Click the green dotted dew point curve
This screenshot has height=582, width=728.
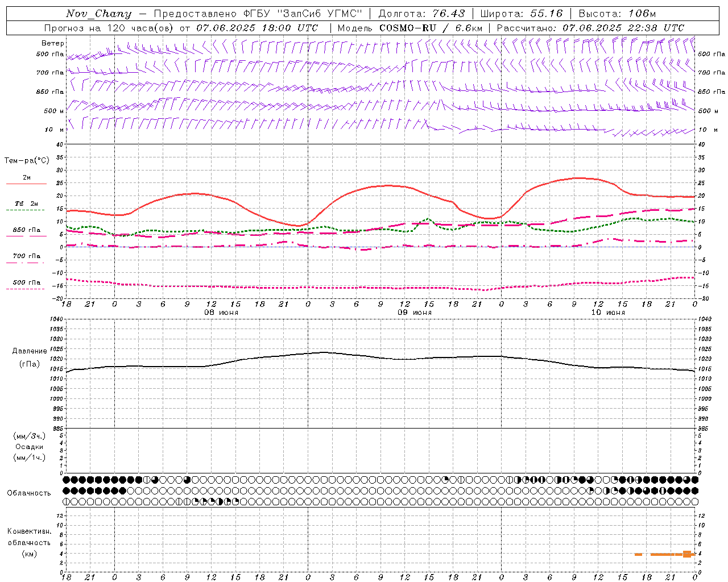point(380,228)
